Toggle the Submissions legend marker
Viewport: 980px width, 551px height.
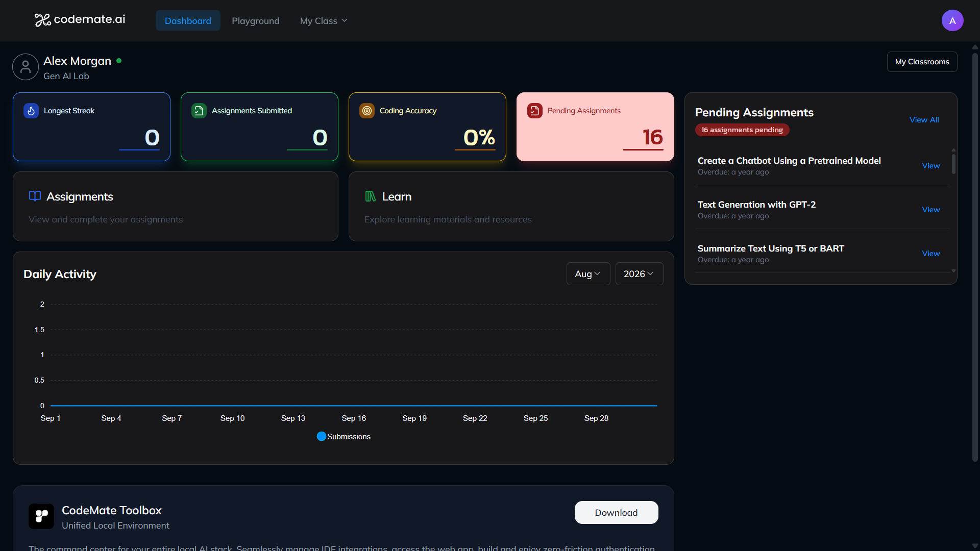[x=322, y=436]
